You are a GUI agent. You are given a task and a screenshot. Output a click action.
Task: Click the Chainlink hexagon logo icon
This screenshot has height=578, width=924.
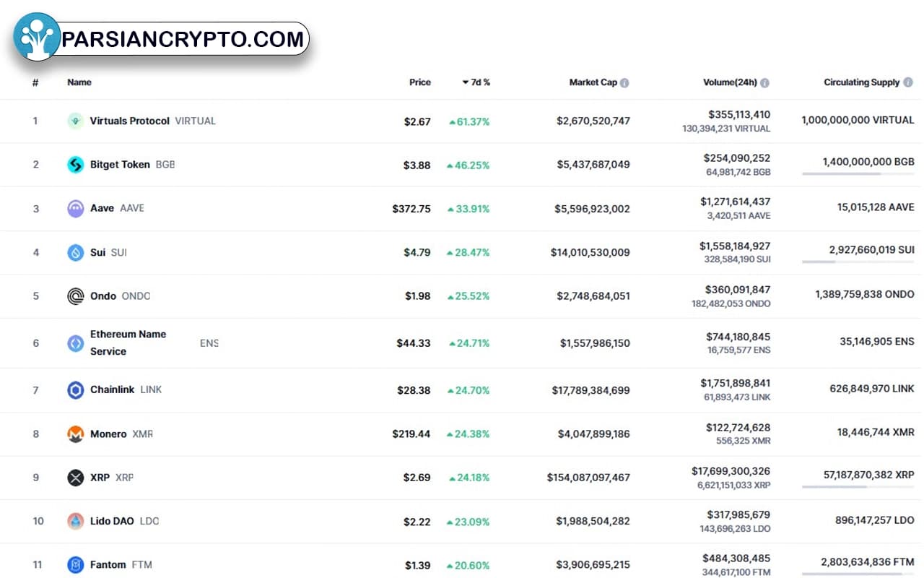pos(76,390)
